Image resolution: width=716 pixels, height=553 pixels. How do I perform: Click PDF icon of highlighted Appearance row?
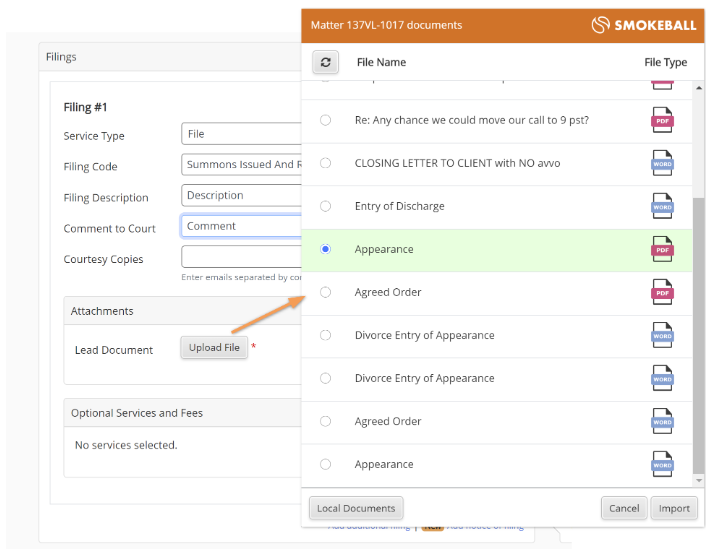pos(662,249)
